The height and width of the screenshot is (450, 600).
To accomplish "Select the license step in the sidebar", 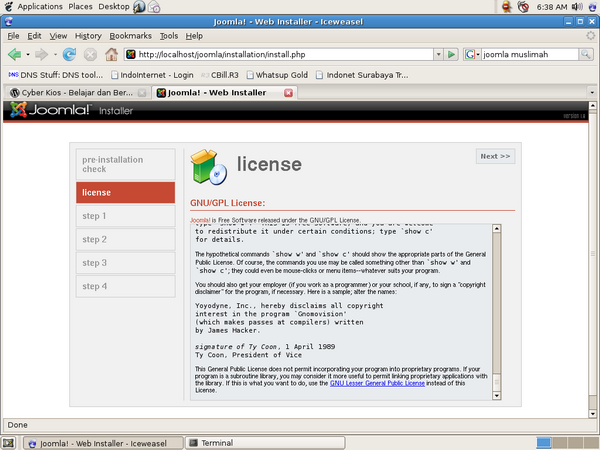I will click(x=126, y=192).
